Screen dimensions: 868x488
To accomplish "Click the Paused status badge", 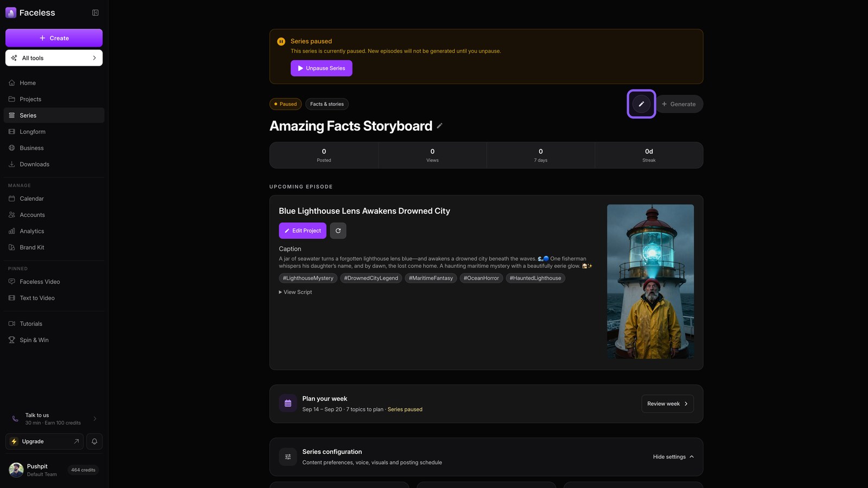I will pos(285,104).
